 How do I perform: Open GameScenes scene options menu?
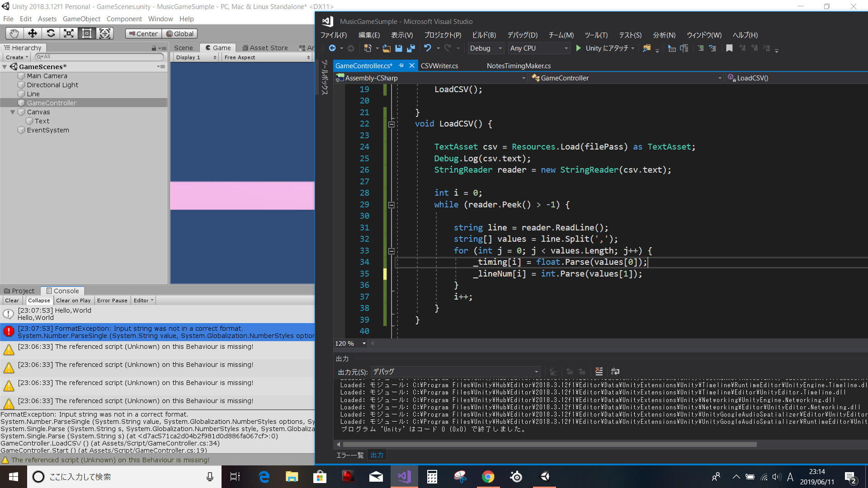[161, 66]
